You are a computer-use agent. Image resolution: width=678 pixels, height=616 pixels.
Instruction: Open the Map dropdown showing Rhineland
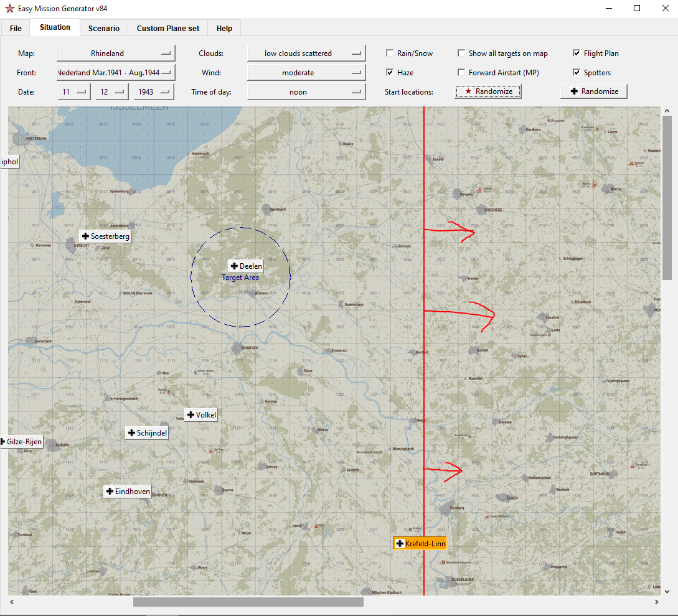(116, 53)
